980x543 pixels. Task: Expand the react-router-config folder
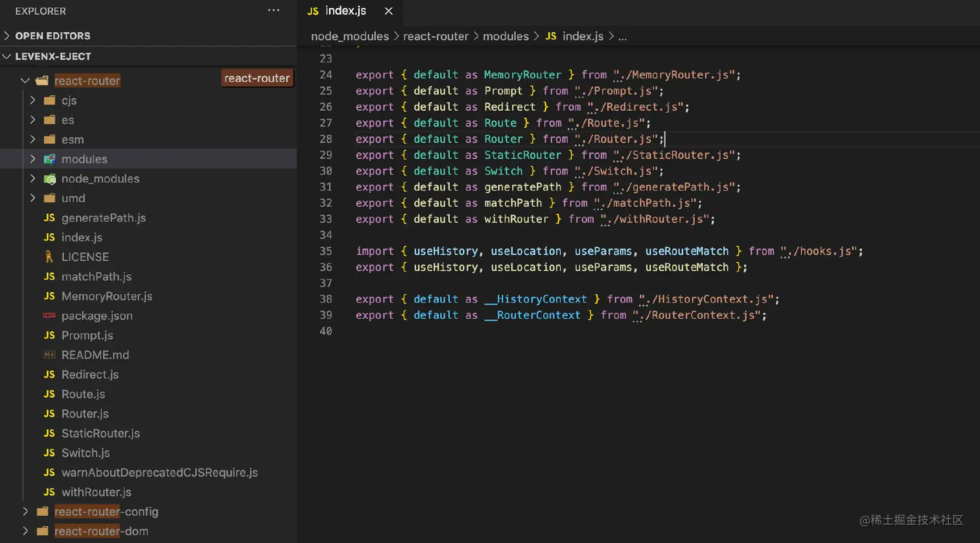click(x=25, y=512)
